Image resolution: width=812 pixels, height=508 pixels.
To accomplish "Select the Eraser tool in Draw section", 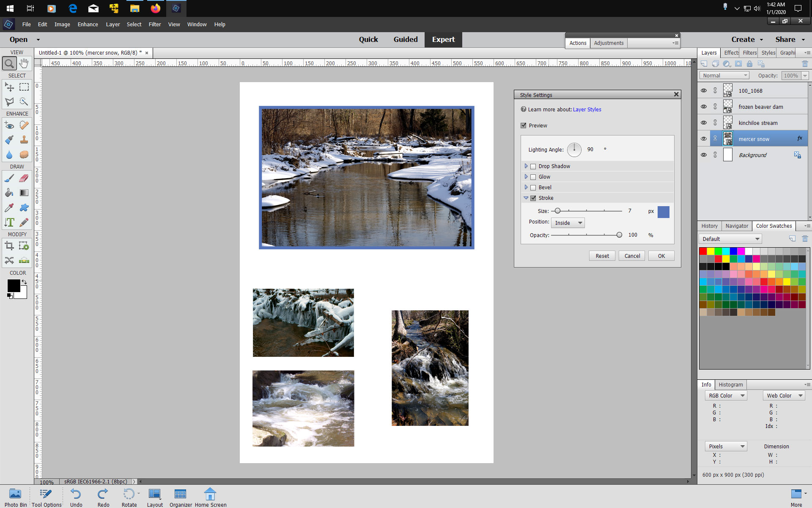I will point(24,178).
